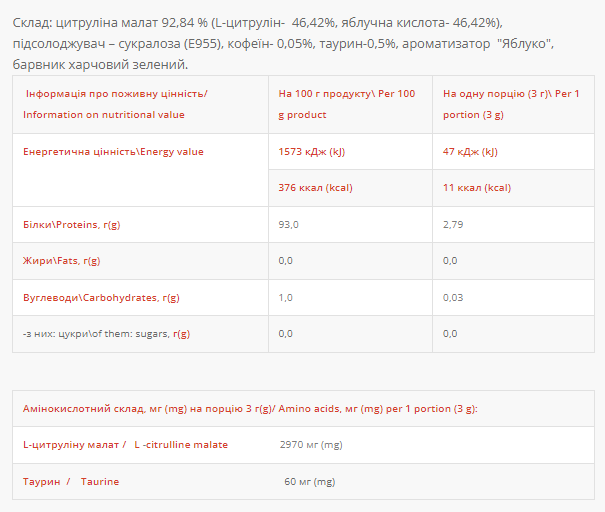Click the carbohydrates per portion value "0,03"
The image size is (605, 512).
point(454,298)
